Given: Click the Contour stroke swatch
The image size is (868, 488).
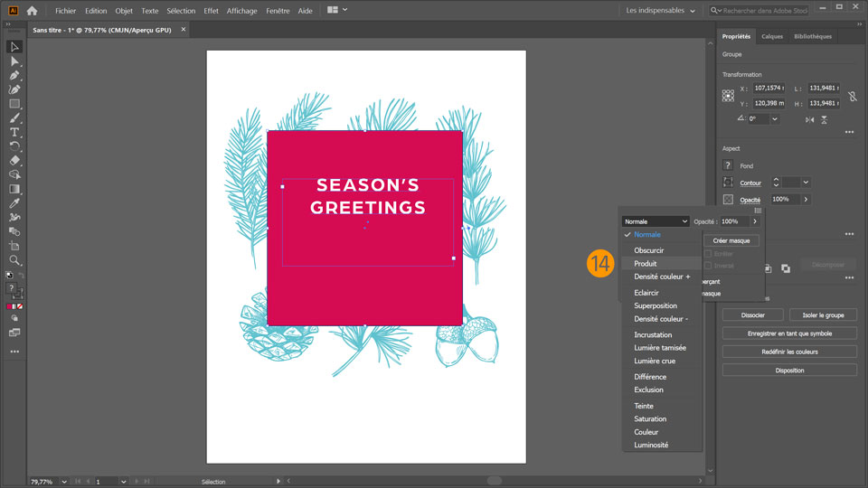Looking at the screenshot, I should click(728, 182).
